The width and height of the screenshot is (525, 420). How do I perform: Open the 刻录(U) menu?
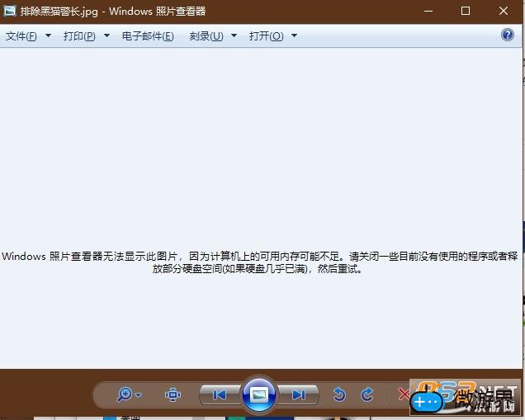206,35
